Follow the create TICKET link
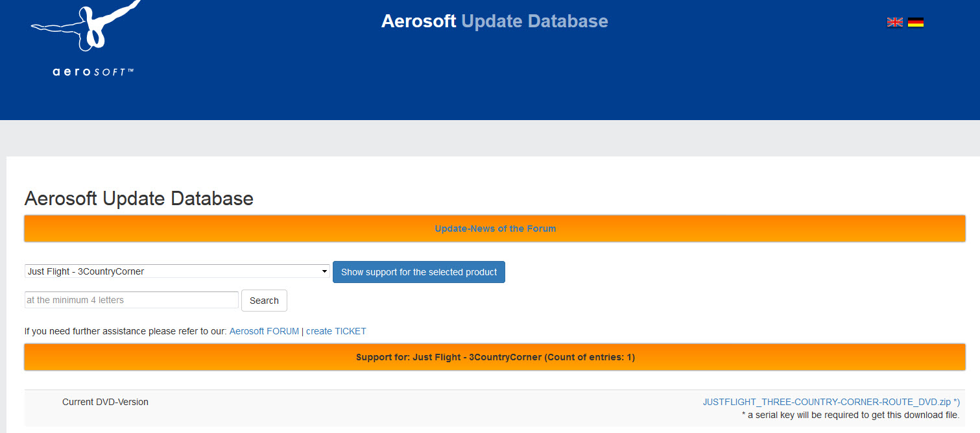This screenshot has height=433, width=980. pos(336,331)
